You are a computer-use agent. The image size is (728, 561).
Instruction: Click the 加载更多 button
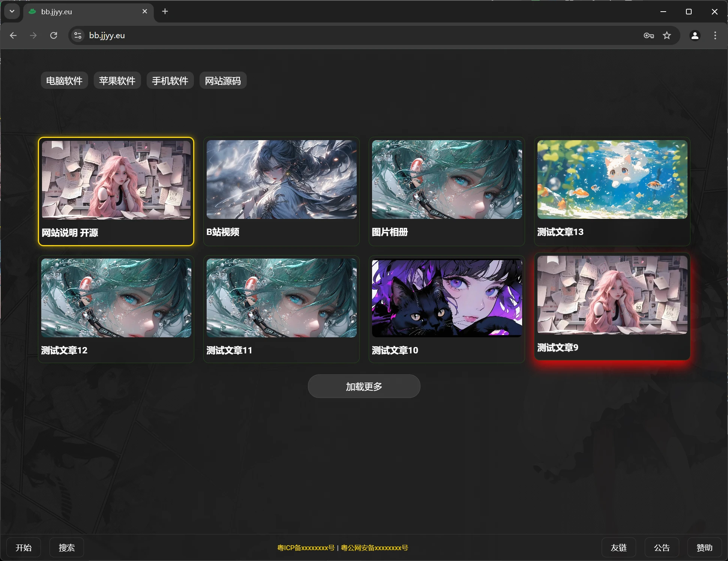click(364, 386)
